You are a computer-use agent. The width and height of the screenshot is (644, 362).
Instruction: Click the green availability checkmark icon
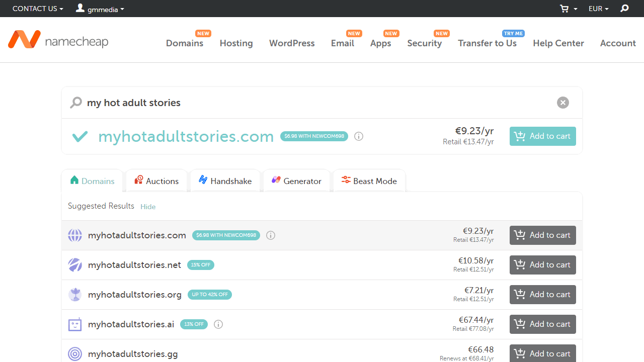(x=80, y=136)
